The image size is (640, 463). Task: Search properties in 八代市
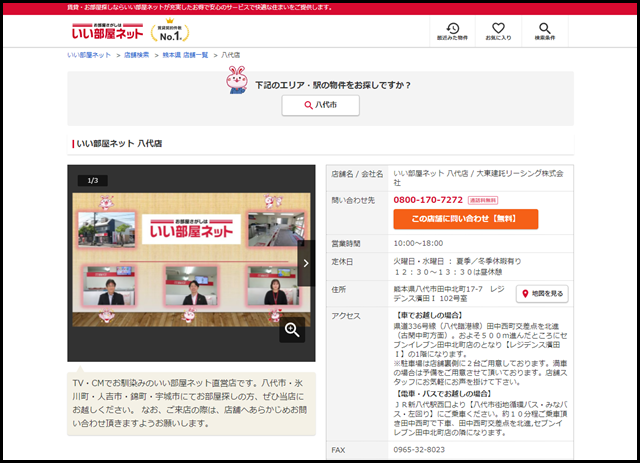point(320,105)
